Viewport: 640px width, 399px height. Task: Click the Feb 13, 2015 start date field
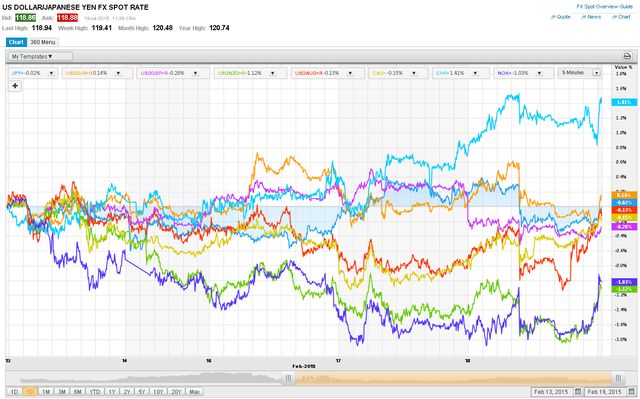tap(551, 392)
